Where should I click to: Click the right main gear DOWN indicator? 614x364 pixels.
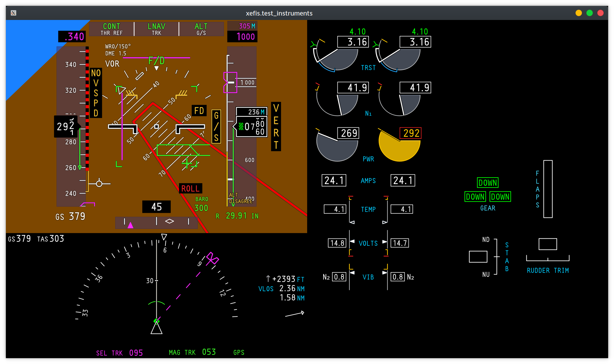[x=500, y=196]
